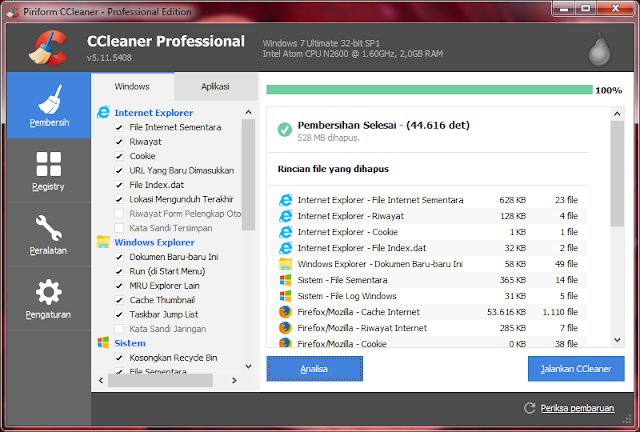Click IE icon beside File Internet Sementara result

285,200
